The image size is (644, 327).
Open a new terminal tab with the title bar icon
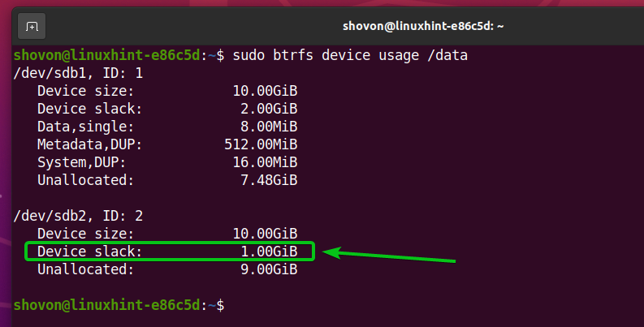click(x=32, y=26)
